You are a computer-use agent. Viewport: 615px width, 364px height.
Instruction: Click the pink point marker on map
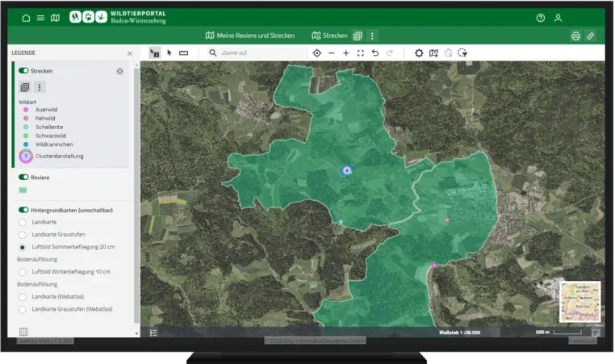coord(447,220)
